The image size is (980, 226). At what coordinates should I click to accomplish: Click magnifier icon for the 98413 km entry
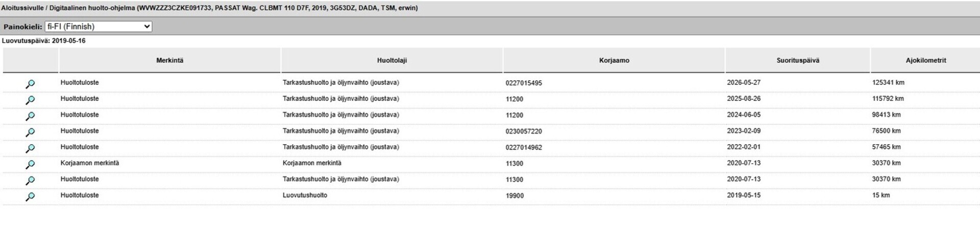coord(30,116)
